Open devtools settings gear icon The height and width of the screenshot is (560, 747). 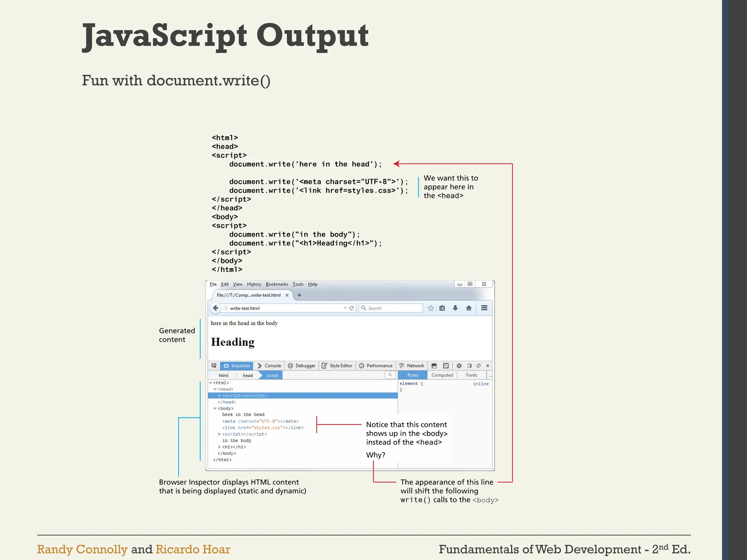pos(459,366)
